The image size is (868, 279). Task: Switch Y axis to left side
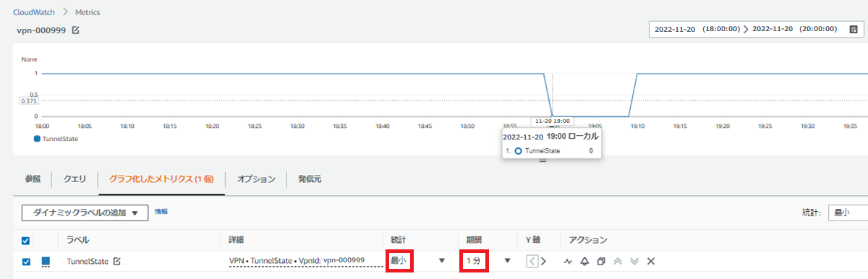(x=532, y=261)
